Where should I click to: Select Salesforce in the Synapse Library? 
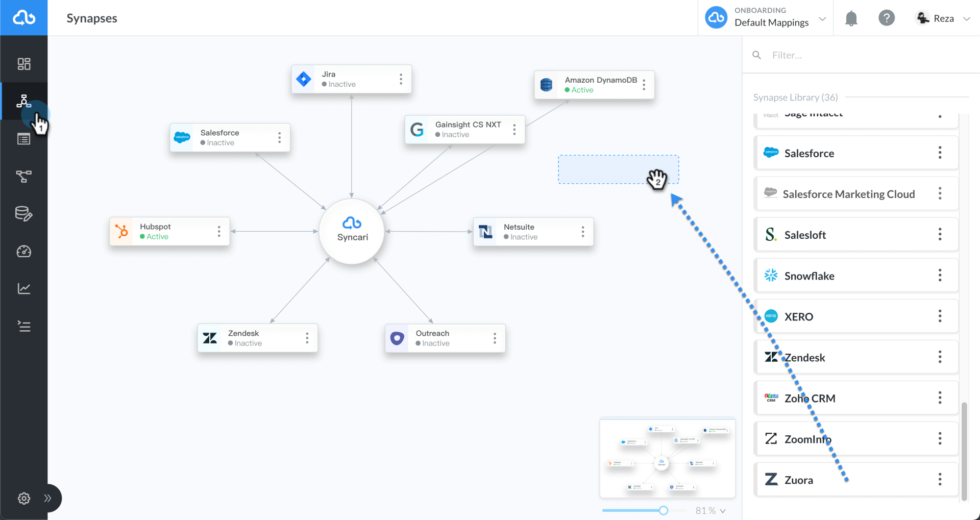856,153
